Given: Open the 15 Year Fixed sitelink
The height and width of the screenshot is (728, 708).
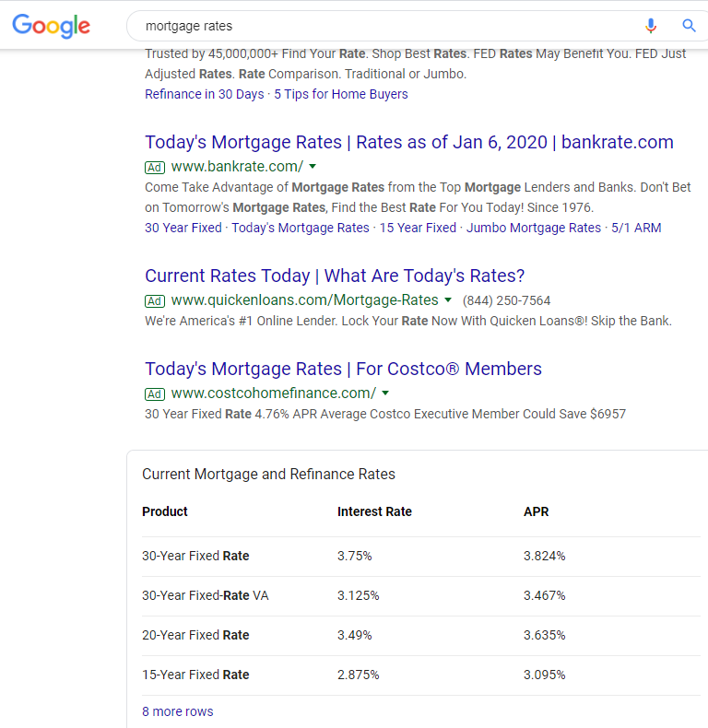Looking at the screenshot, I should [418, 228].
